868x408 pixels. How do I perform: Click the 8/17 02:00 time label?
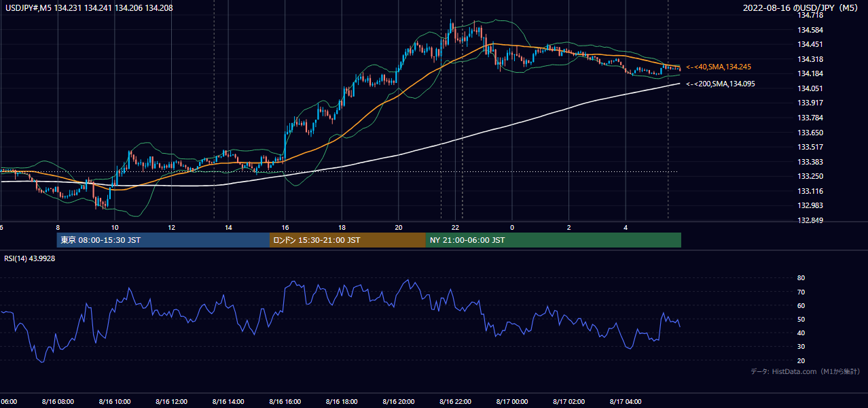click(x=569, y=401)
